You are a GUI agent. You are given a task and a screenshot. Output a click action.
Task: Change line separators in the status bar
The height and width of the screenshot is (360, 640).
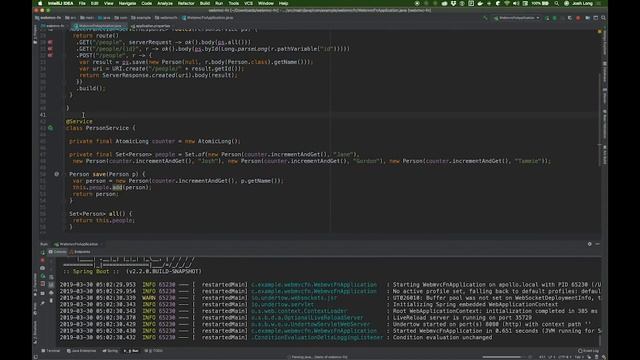pyautogui.click(x=552, y=357)
